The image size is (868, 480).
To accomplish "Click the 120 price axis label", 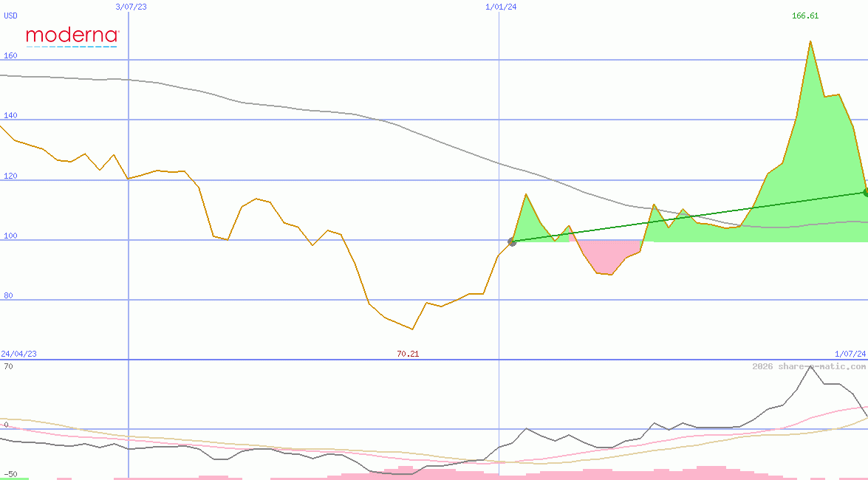I will 10,176.
